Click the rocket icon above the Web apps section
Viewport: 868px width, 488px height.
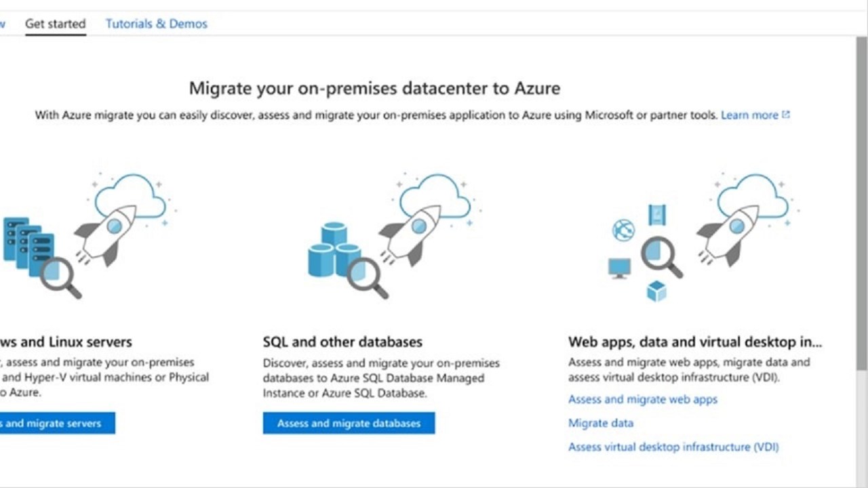tap(729, 232)
